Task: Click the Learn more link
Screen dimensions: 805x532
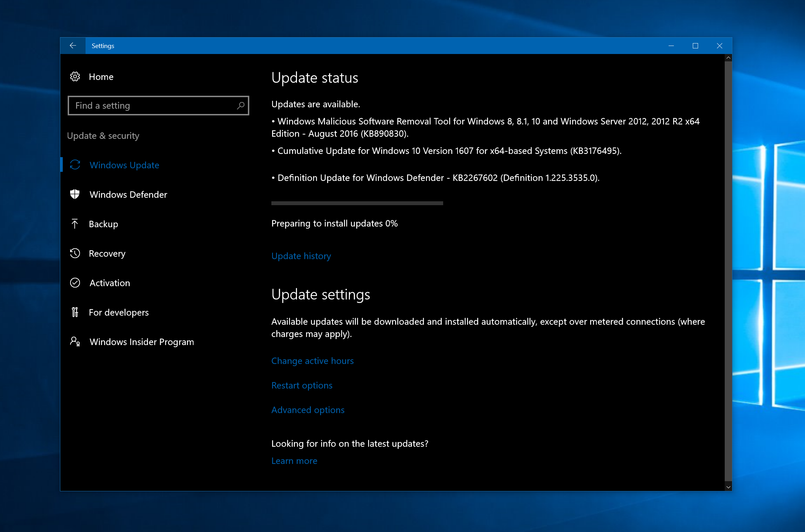Action: click(294, 461)
